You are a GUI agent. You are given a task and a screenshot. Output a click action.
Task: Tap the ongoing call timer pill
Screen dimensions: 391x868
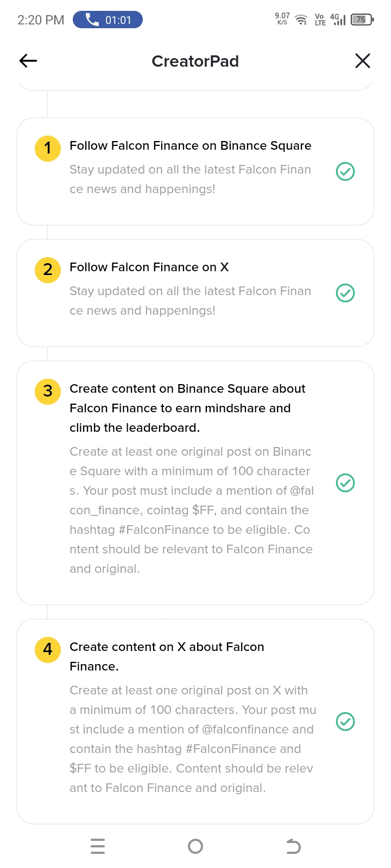click(x=108, y=20)
